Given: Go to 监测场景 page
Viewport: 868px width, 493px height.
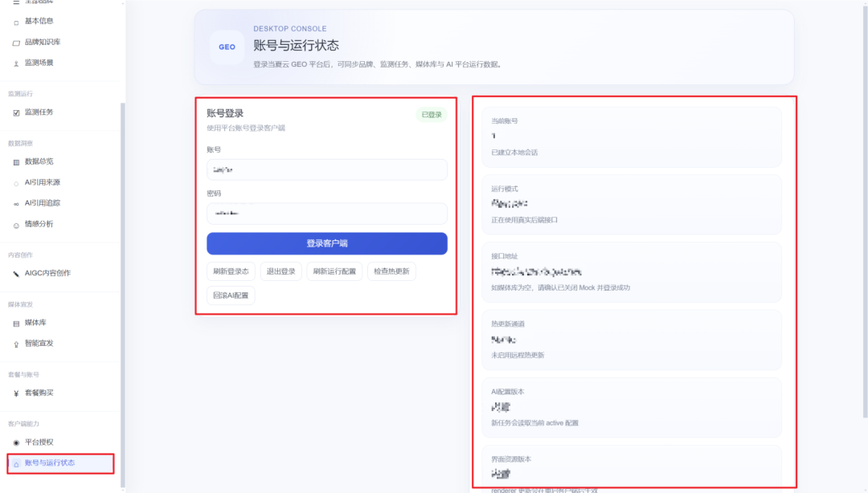Looking at the screenshot, I should coord(39,63).
